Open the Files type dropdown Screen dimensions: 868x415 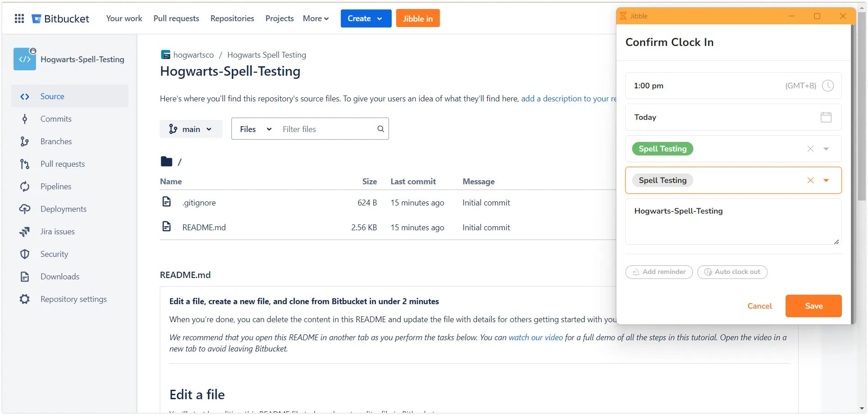(255, 129)
